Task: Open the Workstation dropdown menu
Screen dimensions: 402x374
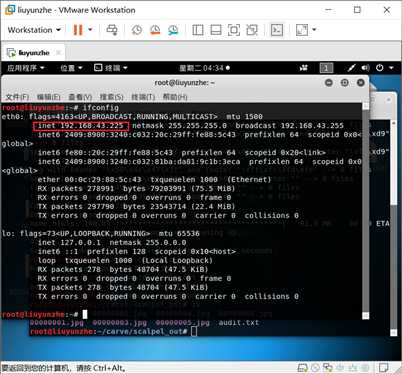Action: pos(34,30)
